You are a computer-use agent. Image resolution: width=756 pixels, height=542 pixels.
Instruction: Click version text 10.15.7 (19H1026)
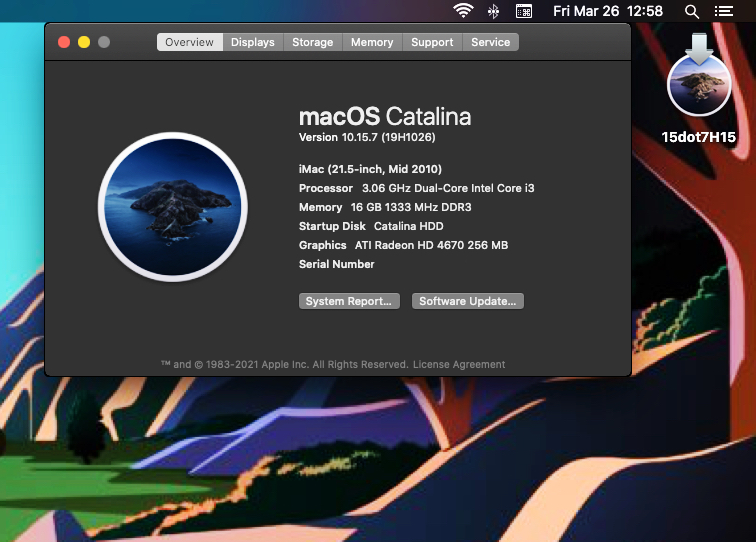(367, 137)
